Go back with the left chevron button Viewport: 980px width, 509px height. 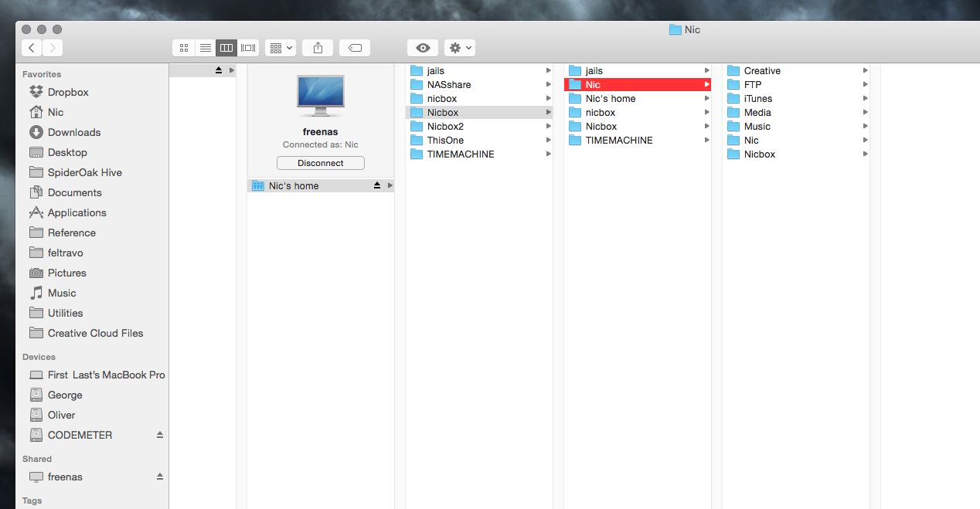point(32,48)
